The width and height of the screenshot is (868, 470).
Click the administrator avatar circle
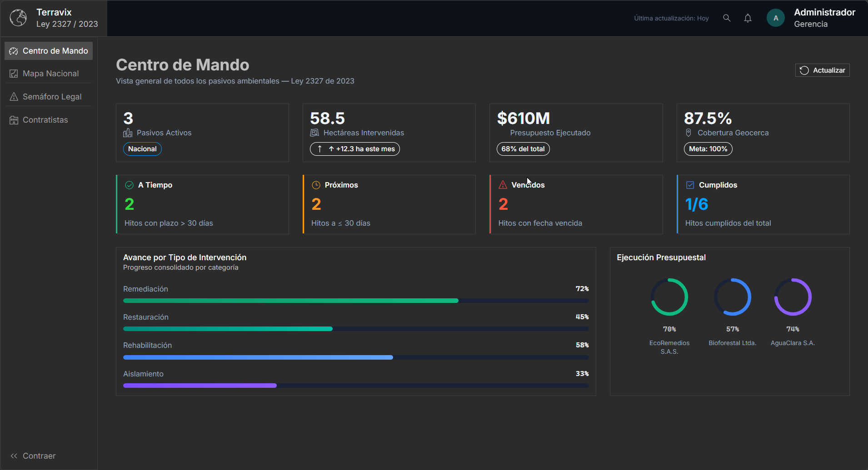pyautogui.click(x=775, y=18)
